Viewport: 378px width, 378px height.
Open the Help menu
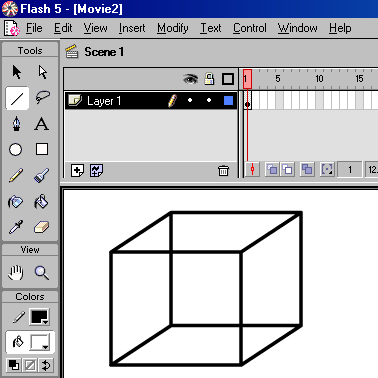click(340, 28)
